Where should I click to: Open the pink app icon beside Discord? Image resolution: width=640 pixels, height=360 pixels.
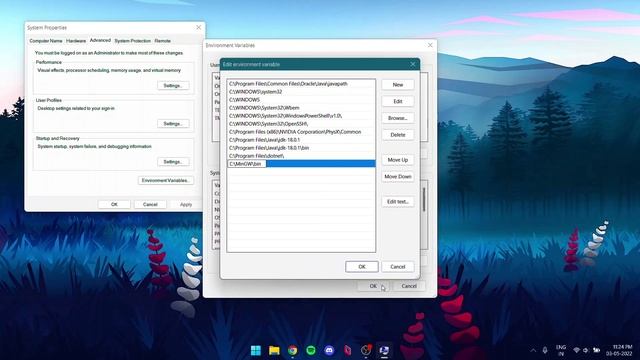pos(347,350)
